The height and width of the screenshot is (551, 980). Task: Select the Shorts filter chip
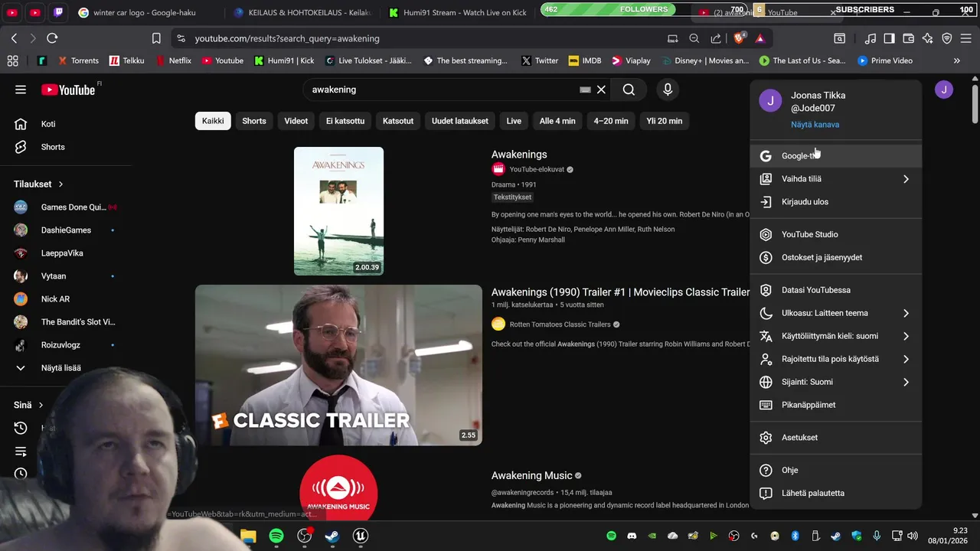[x=254, y=121]
